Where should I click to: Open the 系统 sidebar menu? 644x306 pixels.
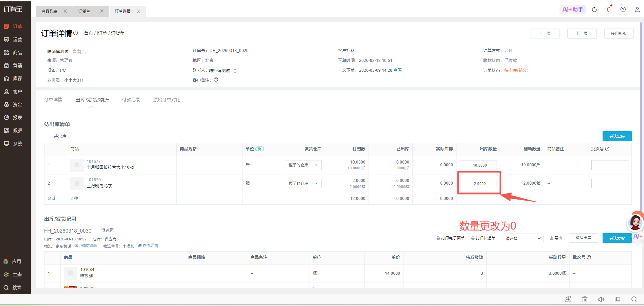point(14,144)
